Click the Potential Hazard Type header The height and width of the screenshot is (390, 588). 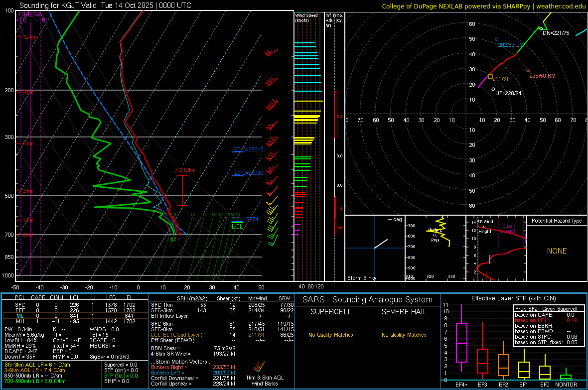tap(557, 221)
